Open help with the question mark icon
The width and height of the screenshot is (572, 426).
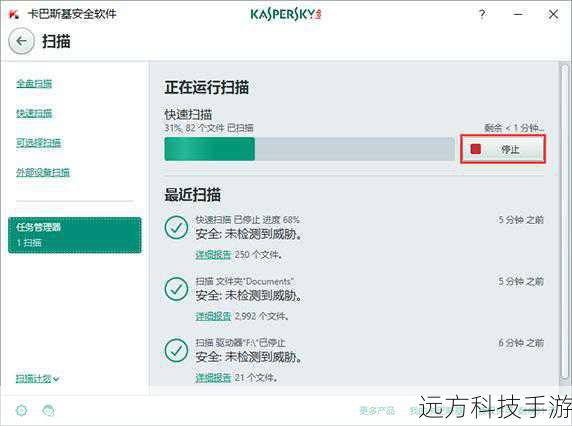pos(482,14)
